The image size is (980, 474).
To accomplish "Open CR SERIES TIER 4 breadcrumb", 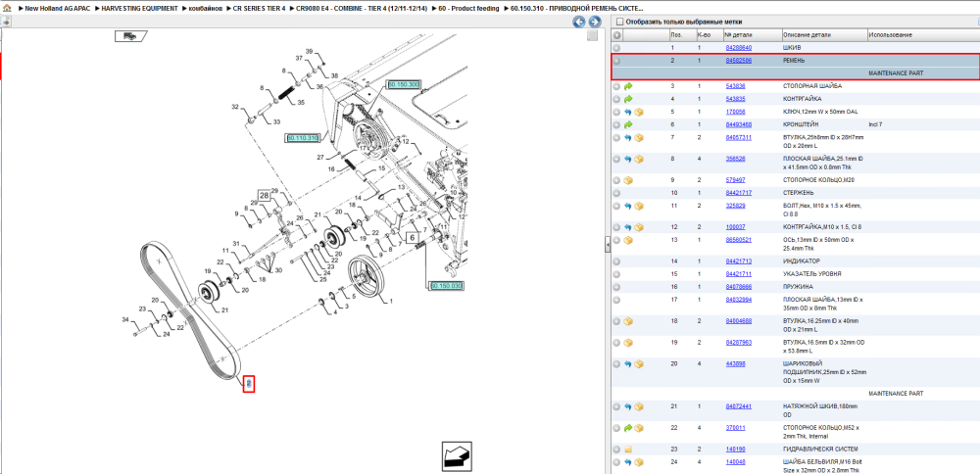I will coord(259,9).
